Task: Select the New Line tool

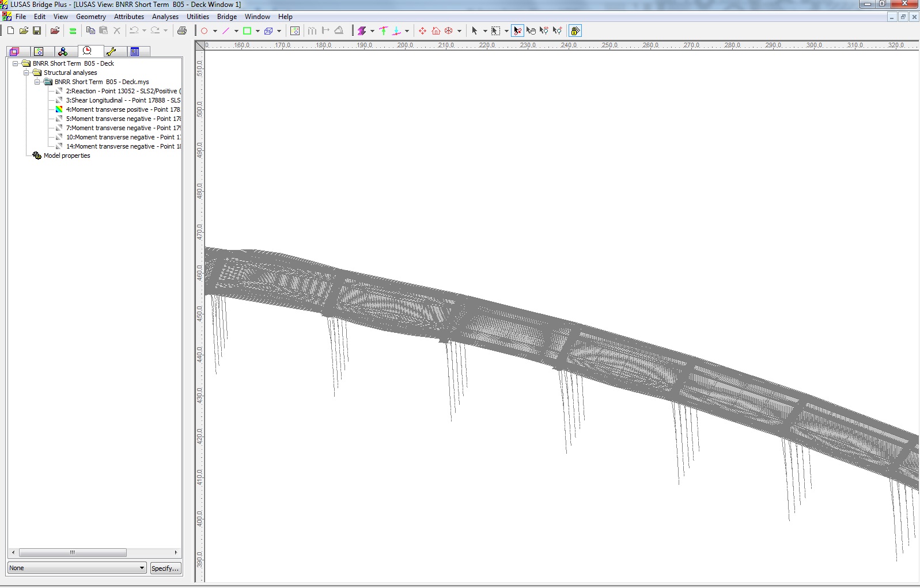Action: [x=226, y=31]
